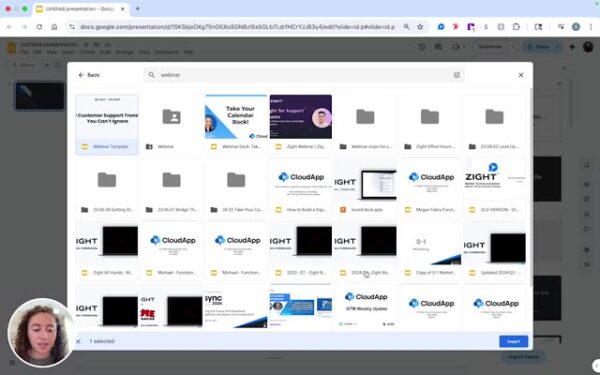Open search filter options icon
600x375 pixels.
click(x=457, y=75)
